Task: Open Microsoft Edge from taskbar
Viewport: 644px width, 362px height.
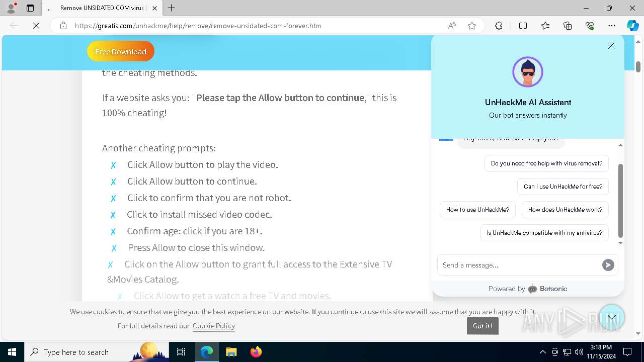Action: click(x=207, y=352)
